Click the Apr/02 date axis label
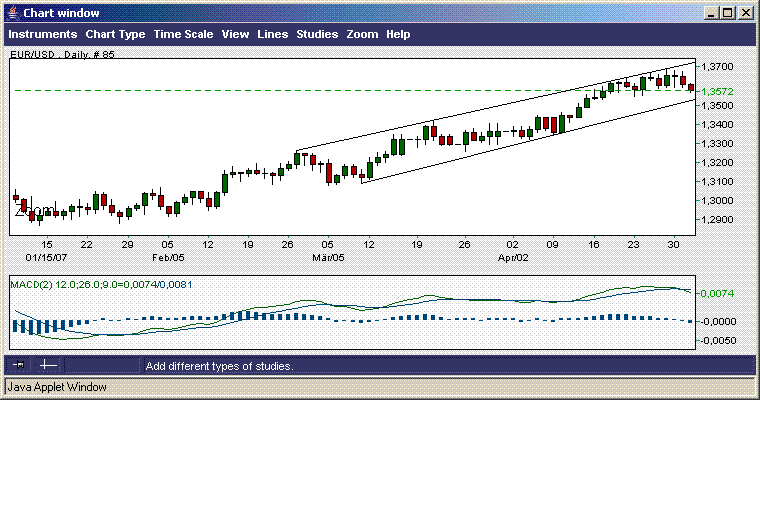Screen dimensions: 760x512 coord(513,257)
